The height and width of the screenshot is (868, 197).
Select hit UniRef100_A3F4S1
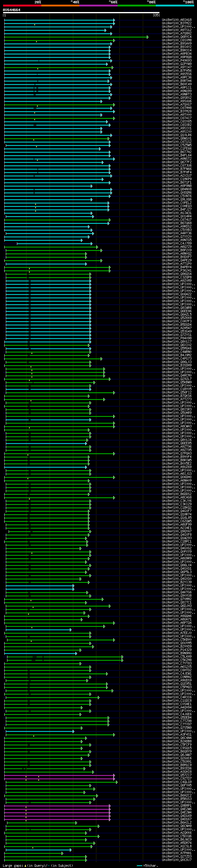(x=177, y=735)
